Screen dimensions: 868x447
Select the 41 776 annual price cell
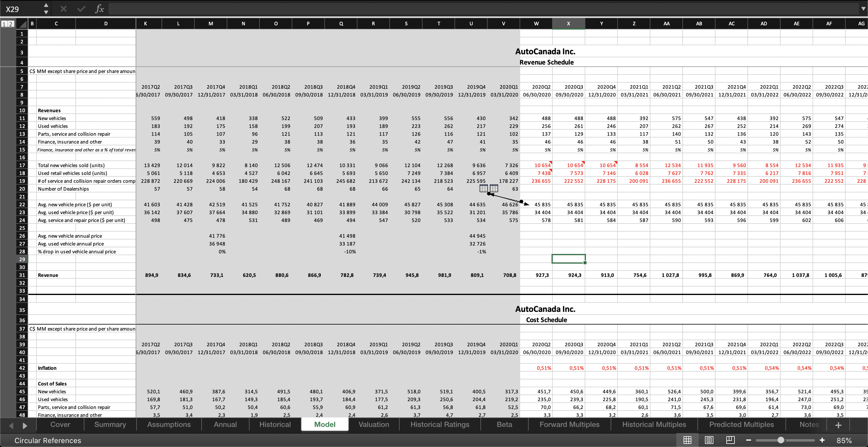click(211, 236)
